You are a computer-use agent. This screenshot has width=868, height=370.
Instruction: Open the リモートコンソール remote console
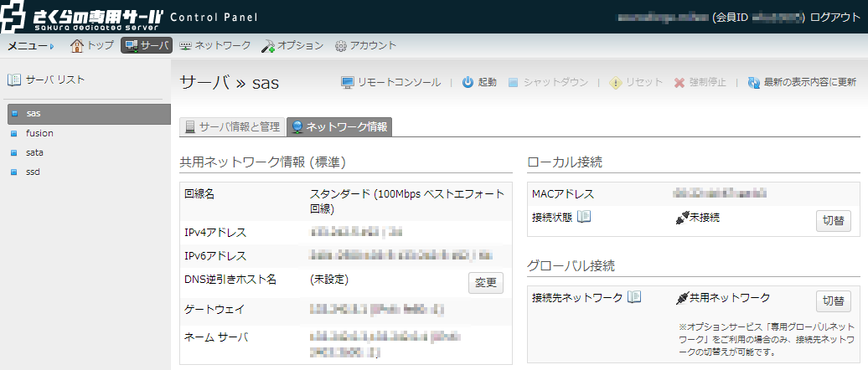pyautogui.click(x=390, y=82)
